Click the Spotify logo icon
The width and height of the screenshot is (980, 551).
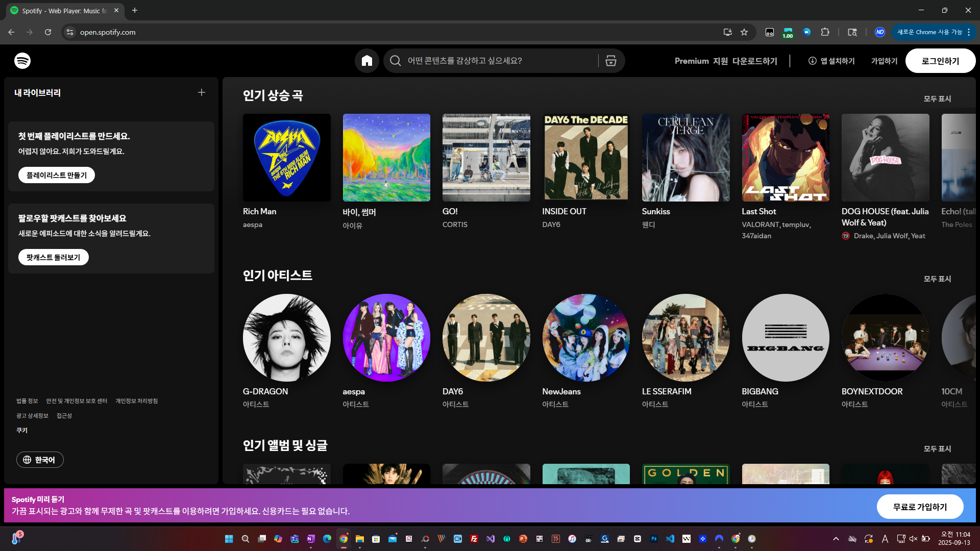click(x=22, y=61)
